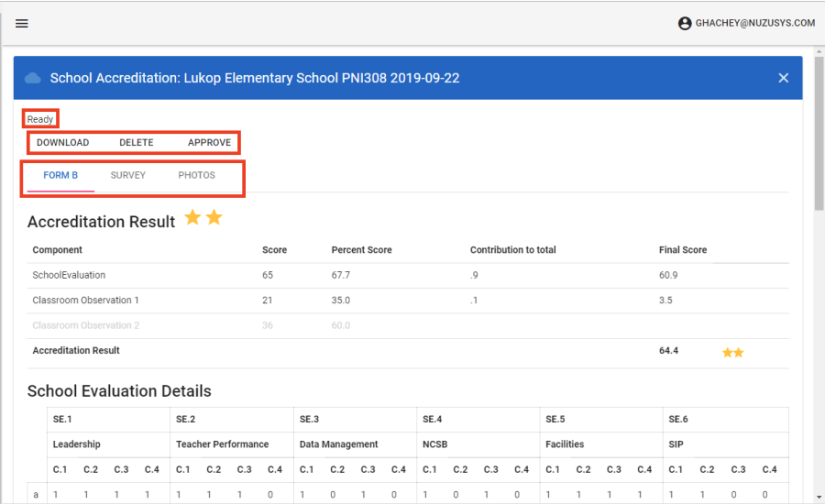The image size is (825, 504).
Task: Select the Classroom Observation 1 row
Action: (85, 301)
